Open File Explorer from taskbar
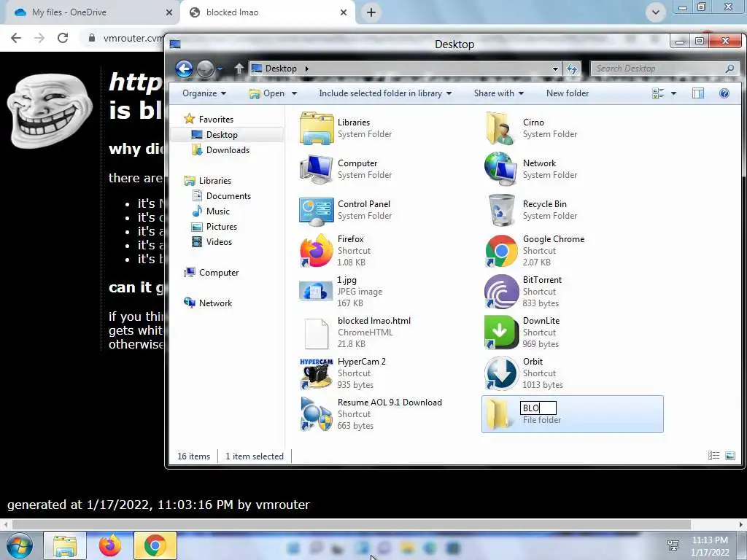This screenshot has width=747, height=560. (65, 545)
